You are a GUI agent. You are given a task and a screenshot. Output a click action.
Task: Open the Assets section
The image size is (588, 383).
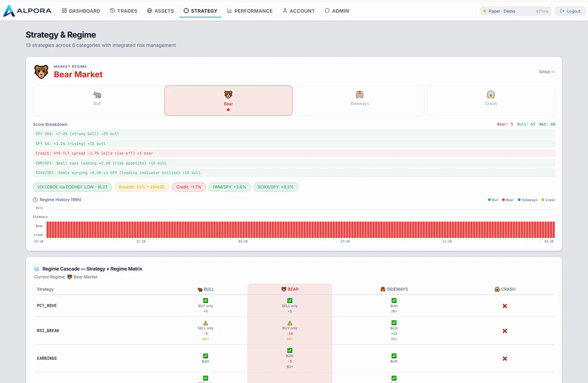(160, 11)
